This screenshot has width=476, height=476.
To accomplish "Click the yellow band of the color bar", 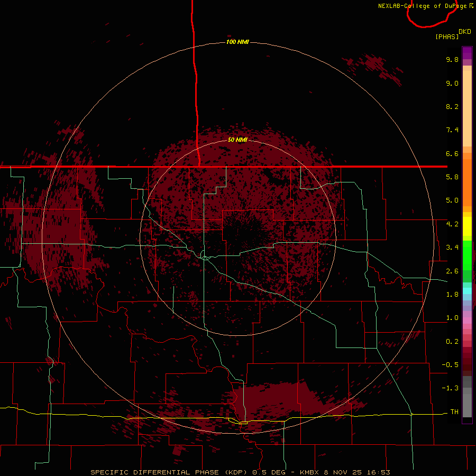I will coord(467,226).
